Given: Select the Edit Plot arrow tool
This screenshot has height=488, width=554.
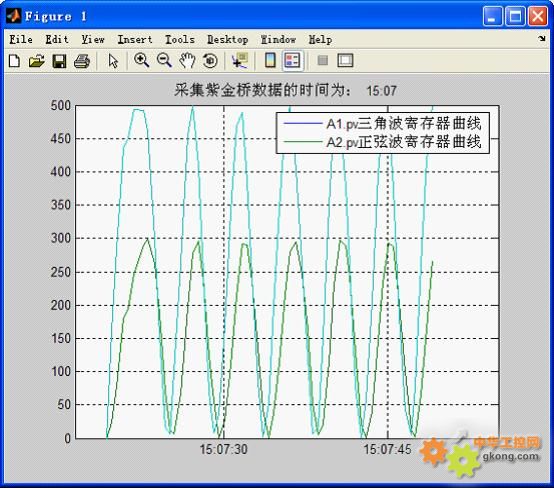Looking at the screenshot, I should pos(113,61).
